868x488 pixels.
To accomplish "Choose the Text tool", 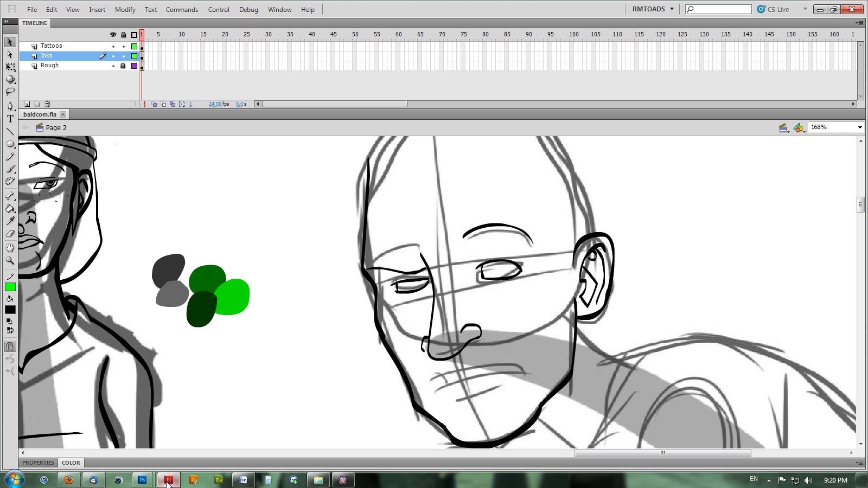I will [10, 119].
